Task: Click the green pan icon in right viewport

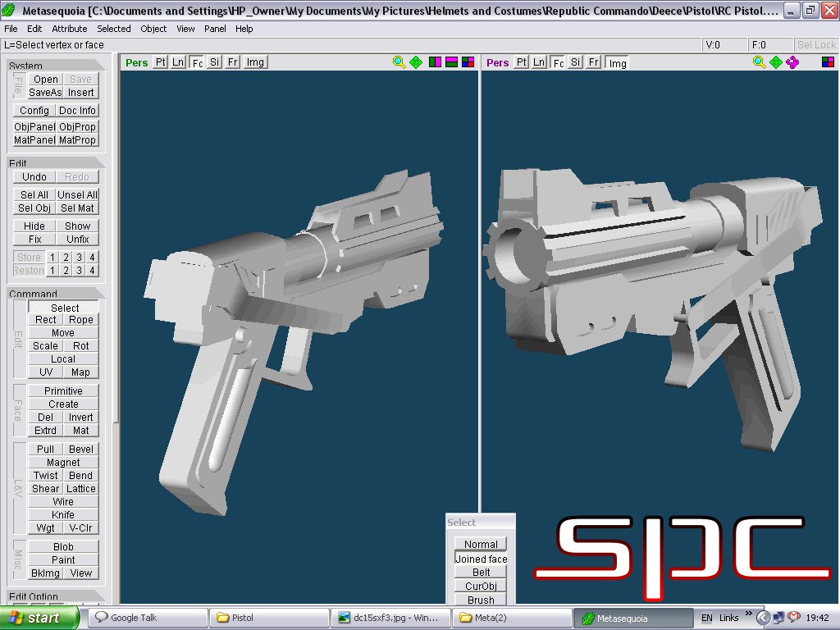Action: coord(776,62)
